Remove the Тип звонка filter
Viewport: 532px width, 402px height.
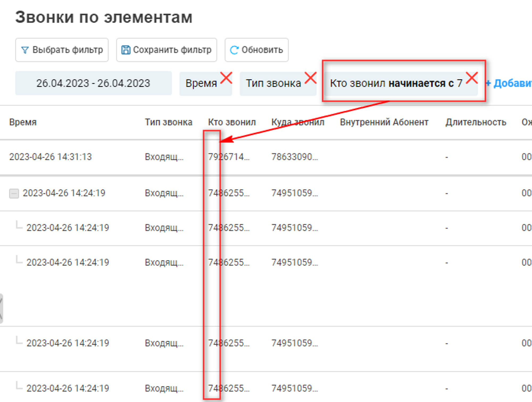pyautogui.click(x=310, y=78)
